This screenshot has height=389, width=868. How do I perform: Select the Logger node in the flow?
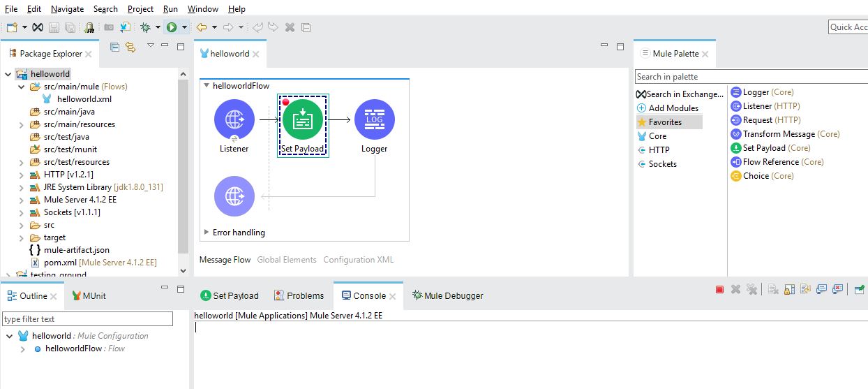(x=375, y=120)
